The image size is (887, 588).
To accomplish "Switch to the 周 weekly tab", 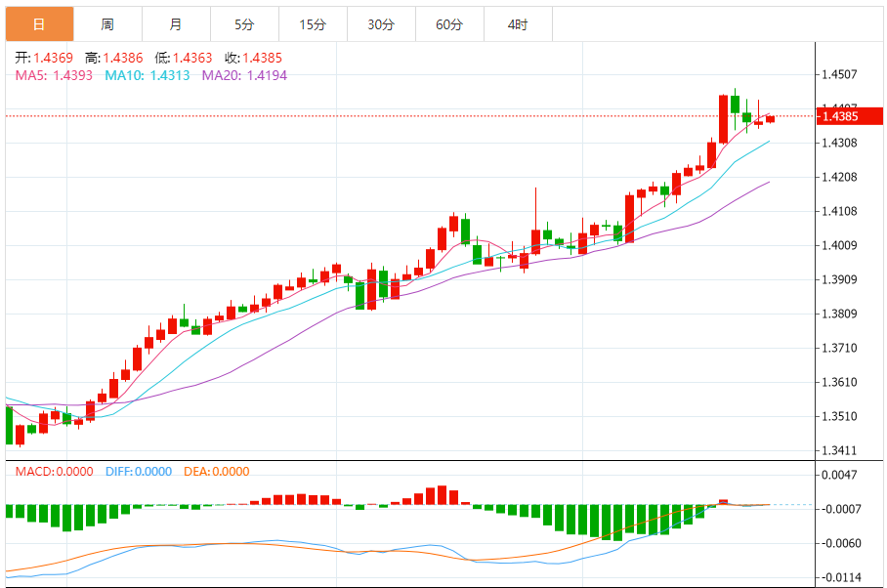I will pos(107,24).
